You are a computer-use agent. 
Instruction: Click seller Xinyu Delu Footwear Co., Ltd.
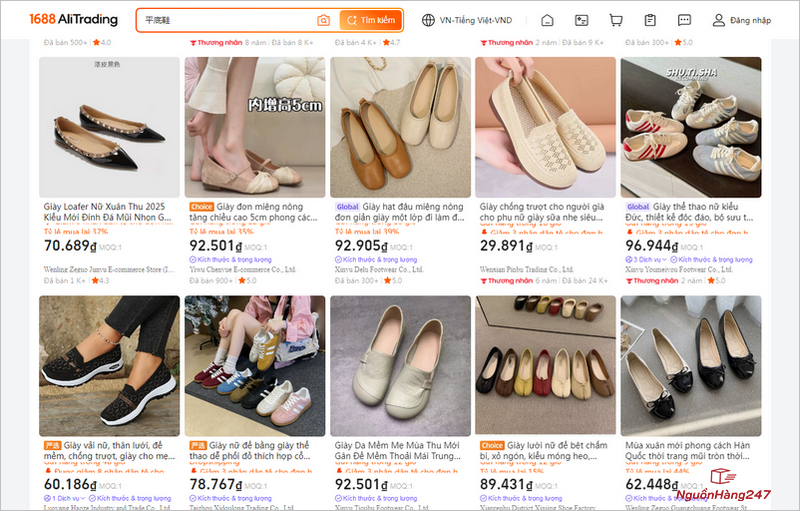(x=379, y=269)
